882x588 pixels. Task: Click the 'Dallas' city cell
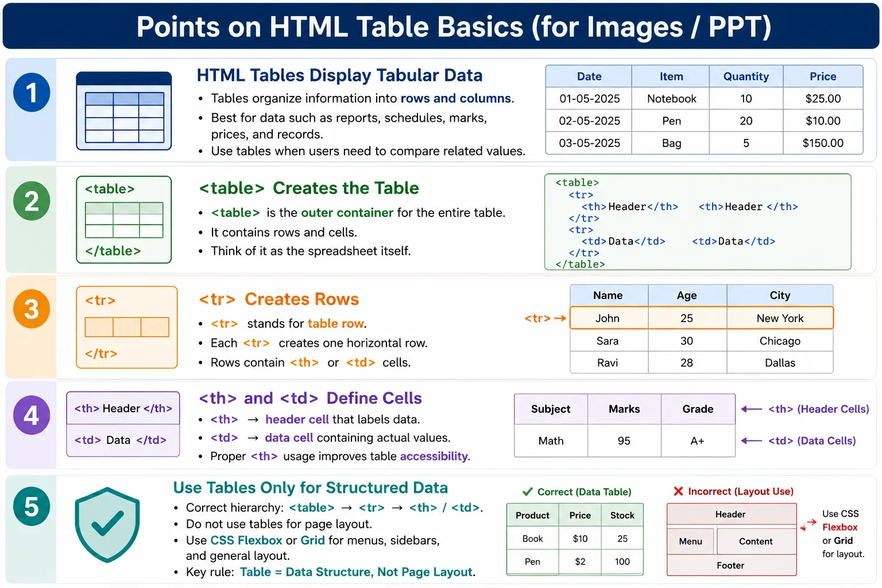click(x=780, y=363)
